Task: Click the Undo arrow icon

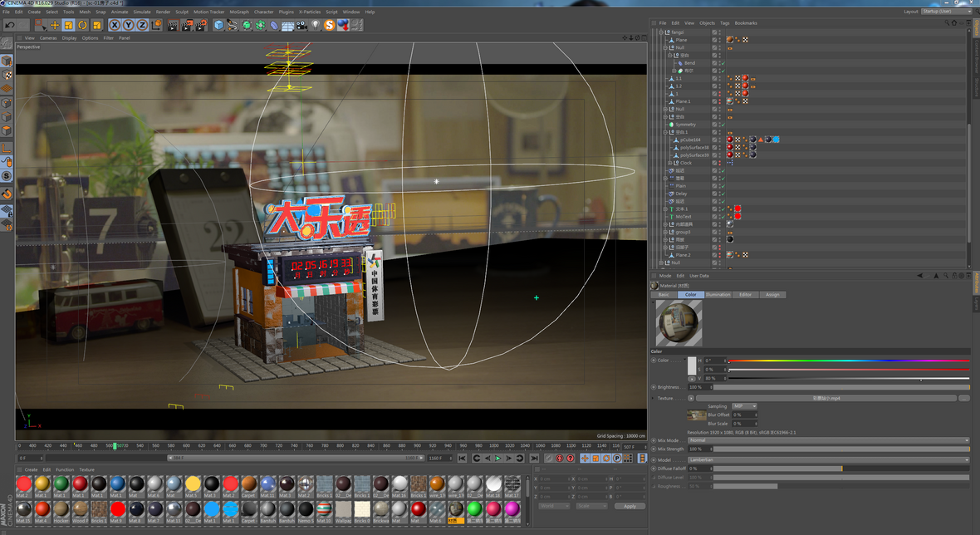Action: [10, 25]
